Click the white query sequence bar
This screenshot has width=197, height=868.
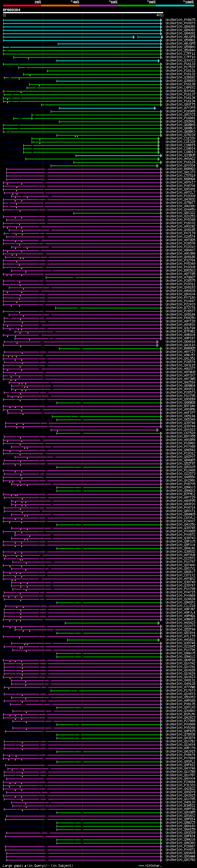click(x=83, y=13)
